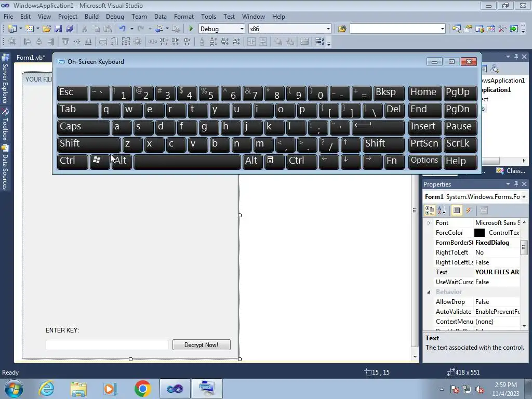This screenshot has height=399, width=532.
Task: Click the Find in Files icon
Action: point(342,29)
